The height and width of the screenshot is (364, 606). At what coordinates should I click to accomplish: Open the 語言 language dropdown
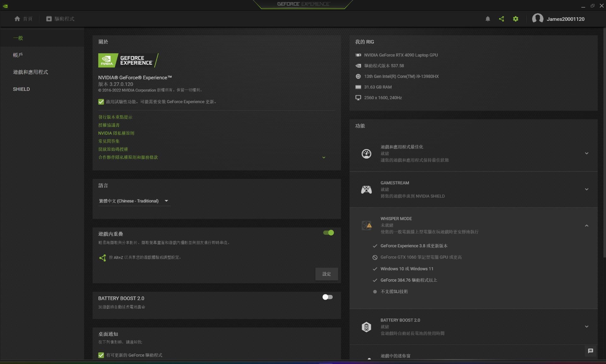click(134, 201)
